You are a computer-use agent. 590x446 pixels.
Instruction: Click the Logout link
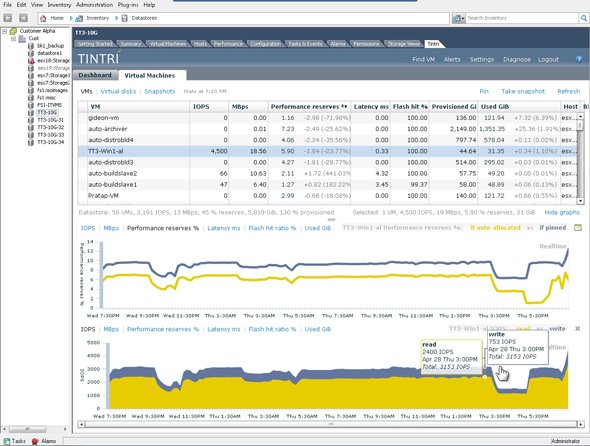tap(548, 59)
